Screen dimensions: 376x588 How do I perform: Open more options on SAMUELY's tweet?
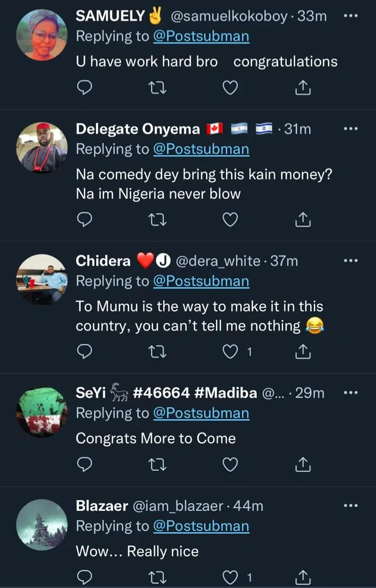(x=351, y=16)
